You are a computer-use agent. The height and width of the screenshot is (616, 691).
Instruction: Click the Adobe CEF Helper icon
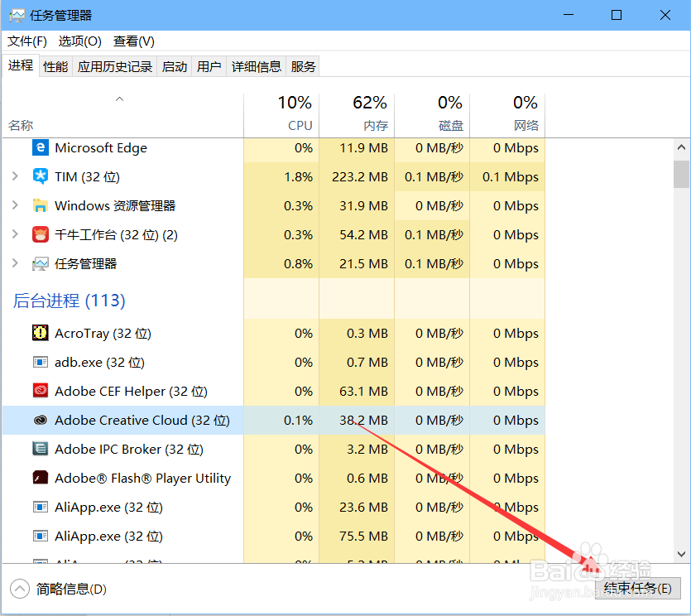40,391
